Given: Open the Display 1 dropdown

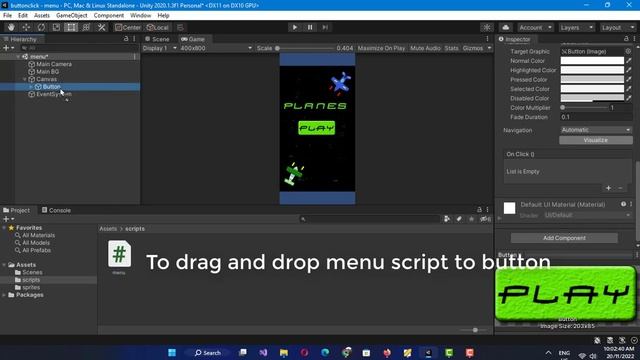Looking at the screenshot, I should pos(160,48).
